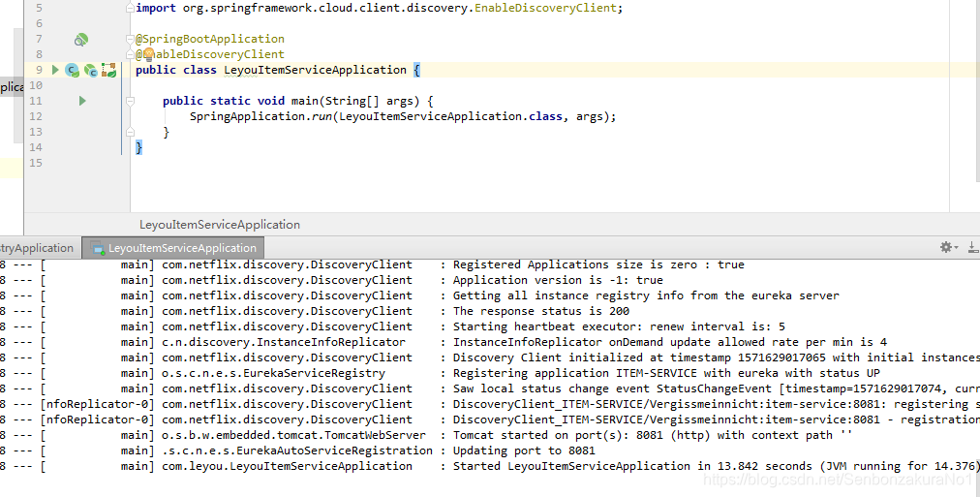The width and height of the screenshot is (980, 497).
Task: Click the LeyouItemServiceApplication breadcrumb below the editor
Action: coord(220,225)
